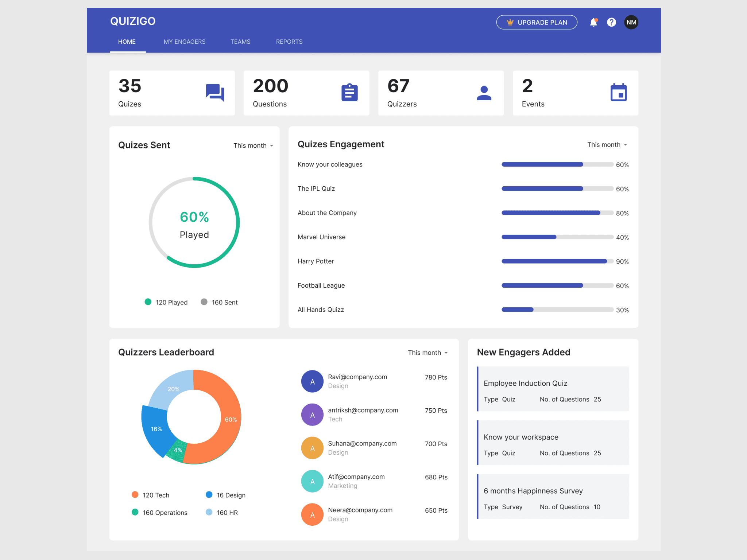Click the Upgrade Plan button
This screenshot has height=560, width=747.
(x=537, y=23)
